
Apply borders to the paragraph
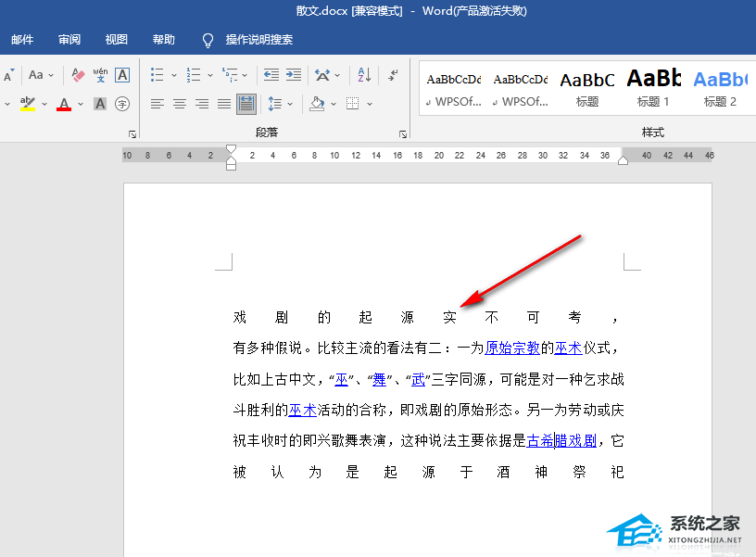pos(352,104)
